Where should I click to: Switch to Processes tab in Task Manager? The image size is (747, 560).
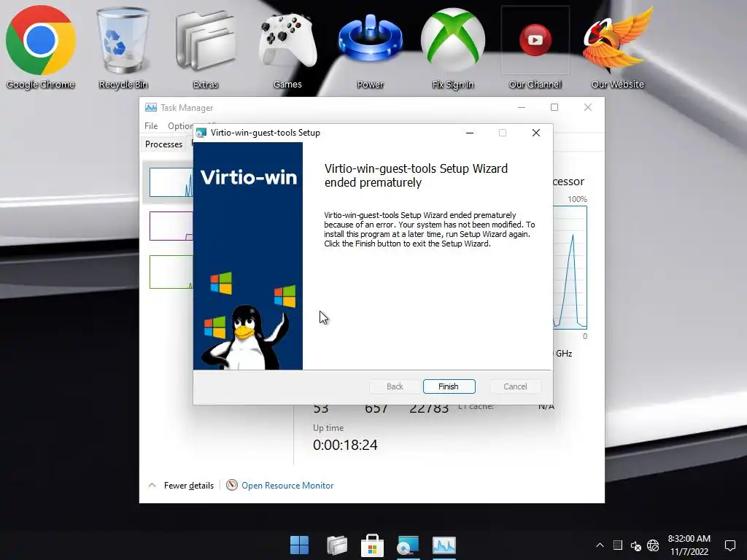163,144
